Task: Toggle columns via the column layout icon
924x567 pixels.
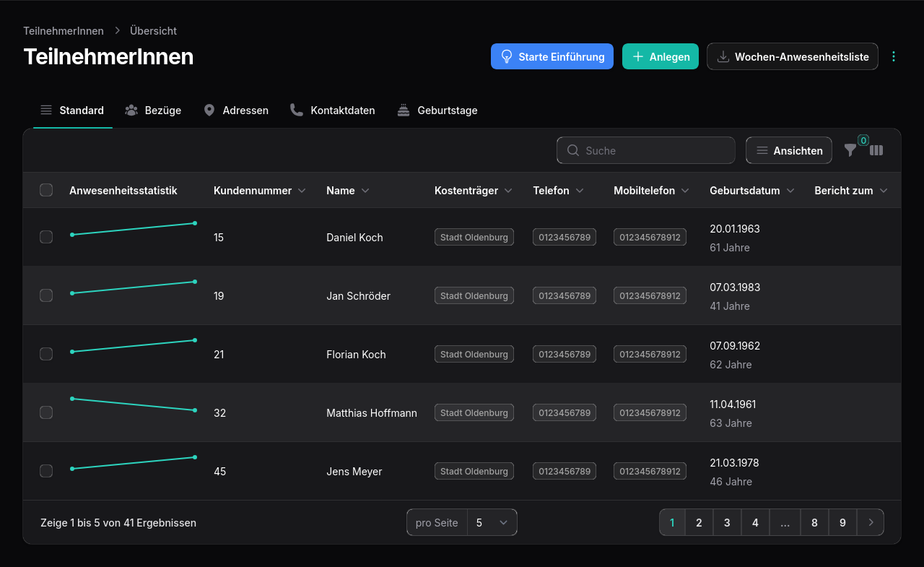Action: pos(876,150)
